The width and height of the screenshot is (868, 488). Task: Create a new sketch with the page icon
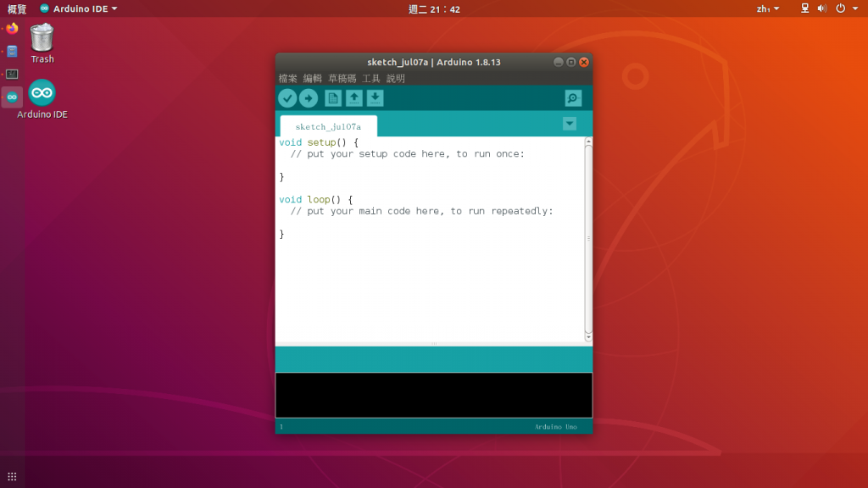click(332, 98)
